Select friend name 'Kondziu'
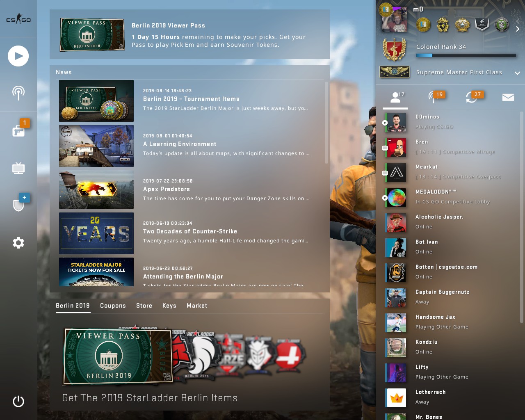This screenshot has height=420, width=525. (427, 342)
